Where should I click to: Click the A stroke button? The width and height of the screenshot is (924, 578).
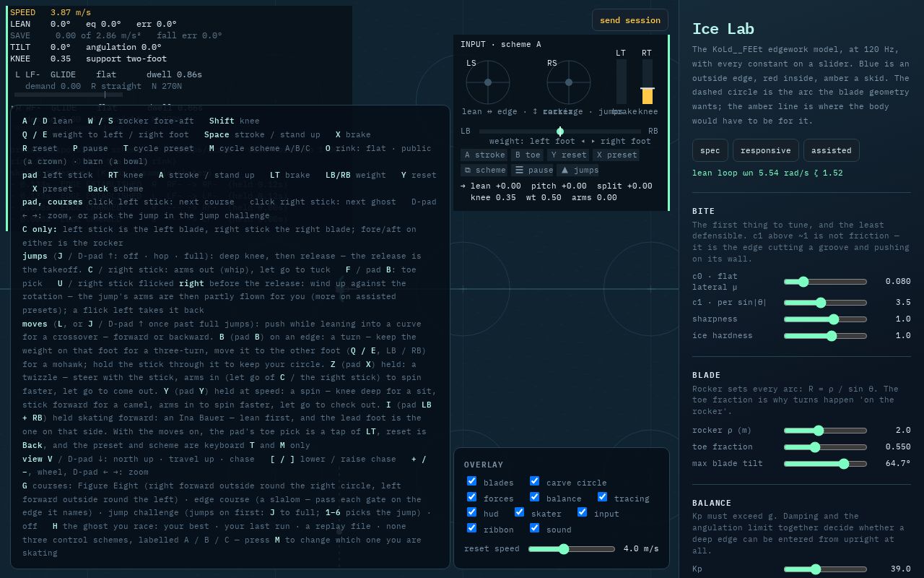pos(485,155)
